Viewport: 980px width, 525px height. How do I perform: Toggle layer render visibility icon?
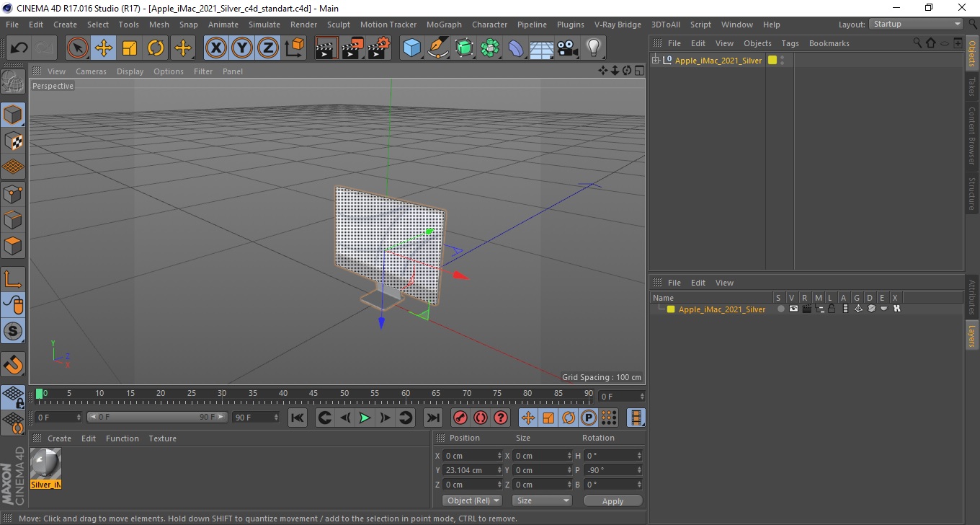(806, 309)
